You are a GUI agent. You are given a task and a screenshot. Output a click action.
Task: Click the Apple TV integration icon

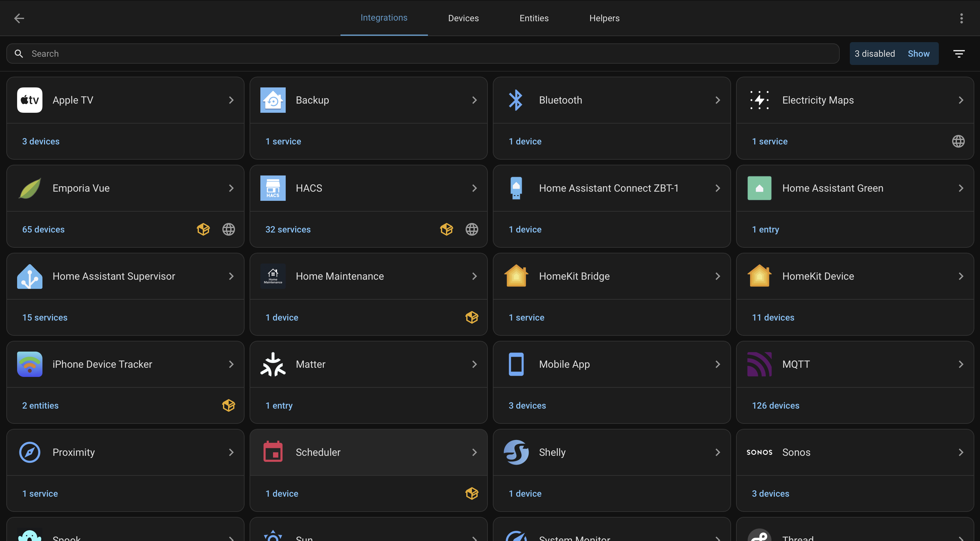point(30,100)
